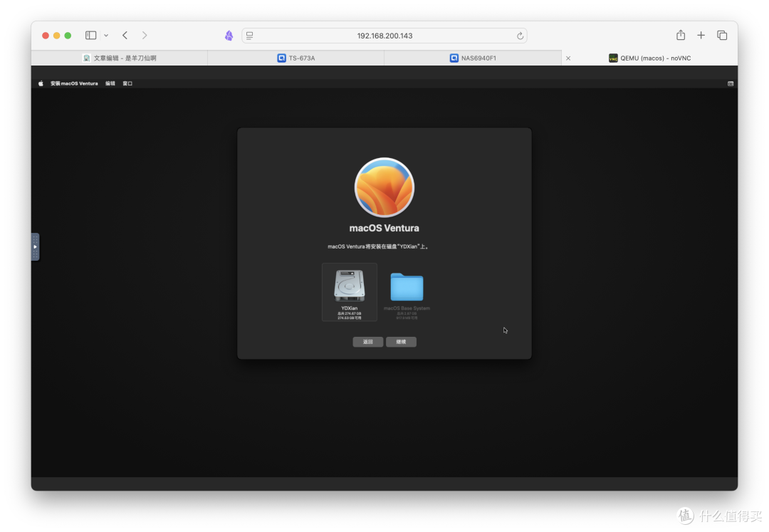Click the keyboard input icon in VM menu bar
The width and height of the screenshot is (769, 532).
coord(730,83)
